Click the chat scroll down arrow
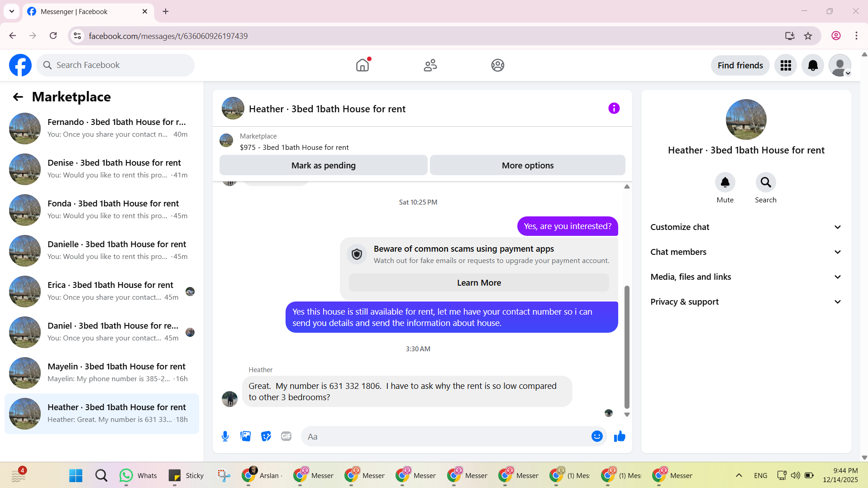 [627, 415]
